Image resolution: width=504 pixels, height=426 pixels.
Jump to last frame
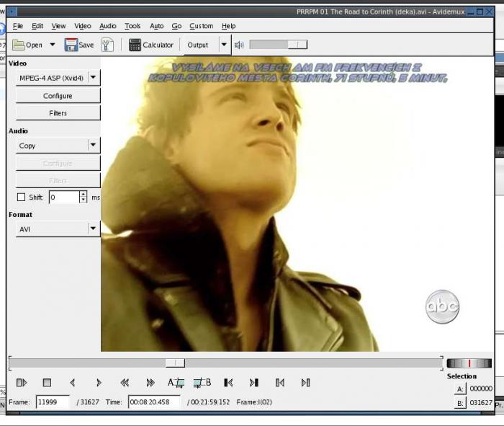[x=306, y=383]
